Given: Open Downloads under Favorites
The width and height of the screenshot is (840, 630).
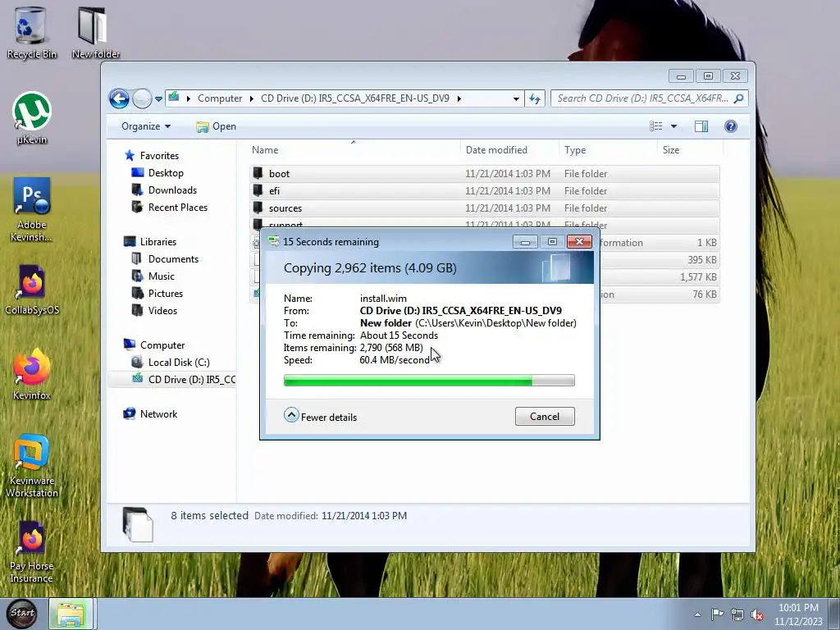Looking at the screenshot, I should tap(164, 190).
